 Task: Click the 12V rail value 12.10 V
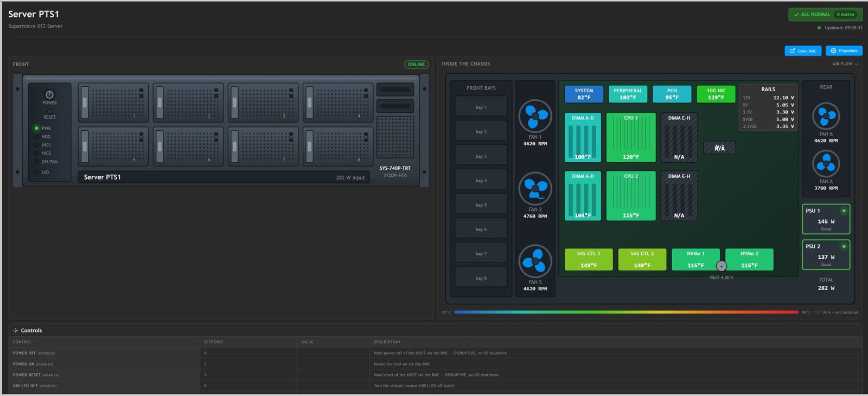pos(783,98)
